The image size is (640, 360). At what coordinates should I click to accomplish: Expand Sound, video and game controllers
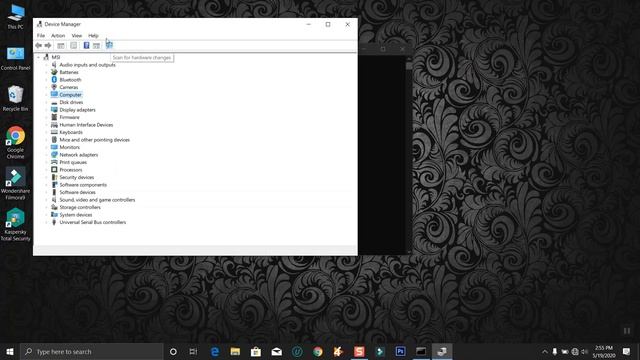(x=46, y=200)
